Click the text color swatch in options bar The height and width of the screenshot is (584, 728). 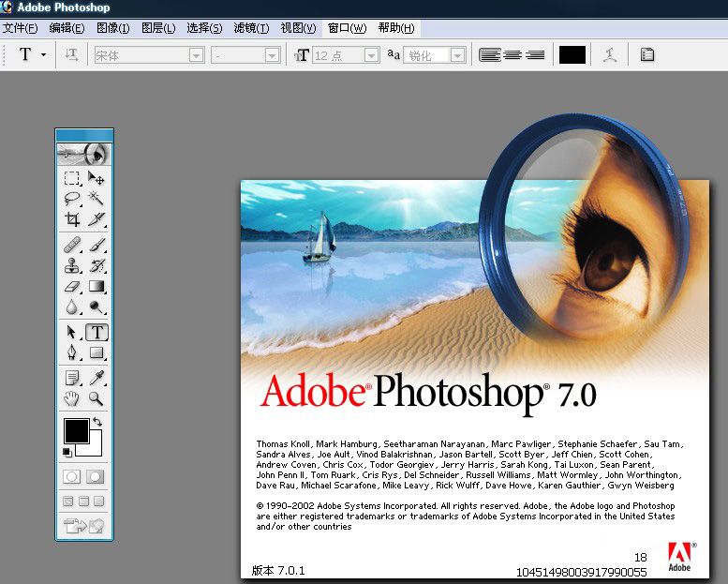pyautogui.click(x=572, y=54)
